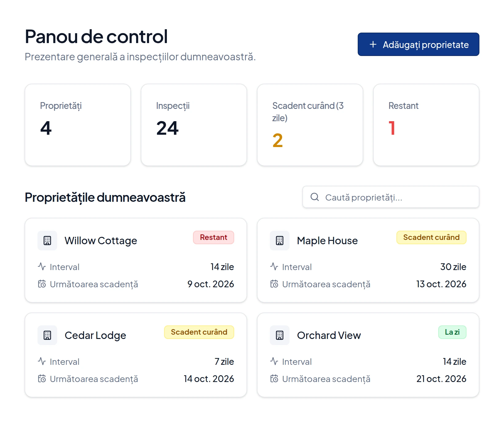
Task: Click the plus icon in Adăugați proprietate
Action: [x=373, y=44]
